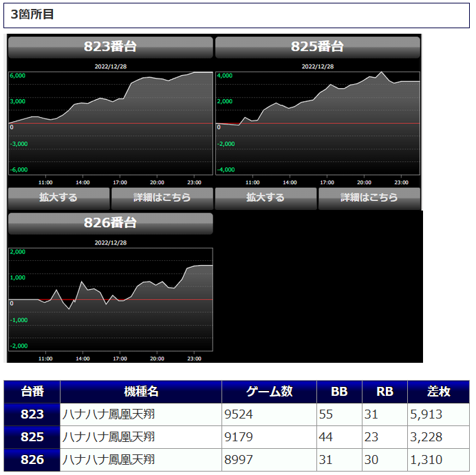Click 差枚 value 5,913
The width and height of the screenshot is (476, 475).
point(426,414)
